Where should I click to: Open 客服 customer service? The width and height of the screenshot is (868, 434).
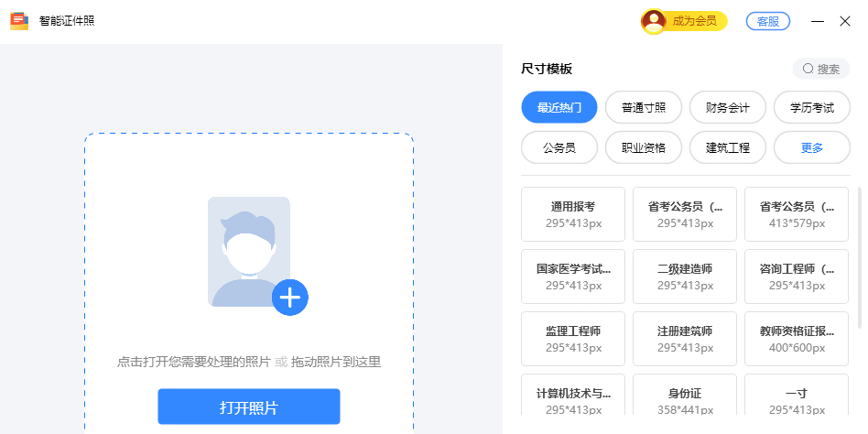[768, 21]
